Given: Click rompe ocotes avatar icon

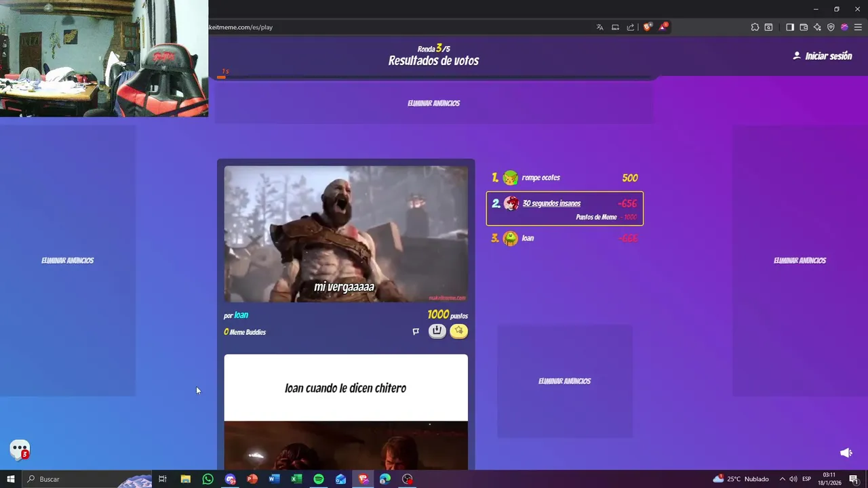Looking at the screenshot, I should (511, 178).
